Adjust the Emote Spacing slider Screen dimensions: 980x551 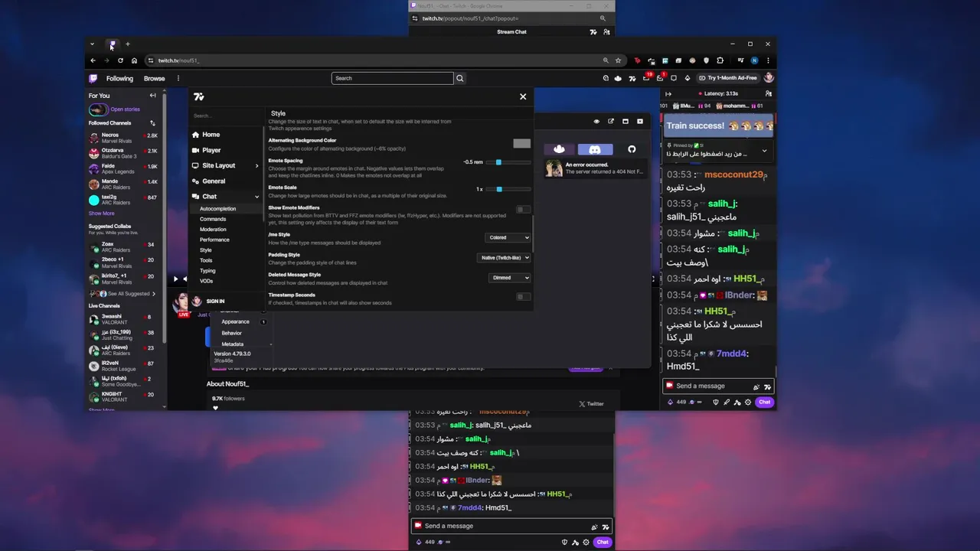(x=508, y=162)
